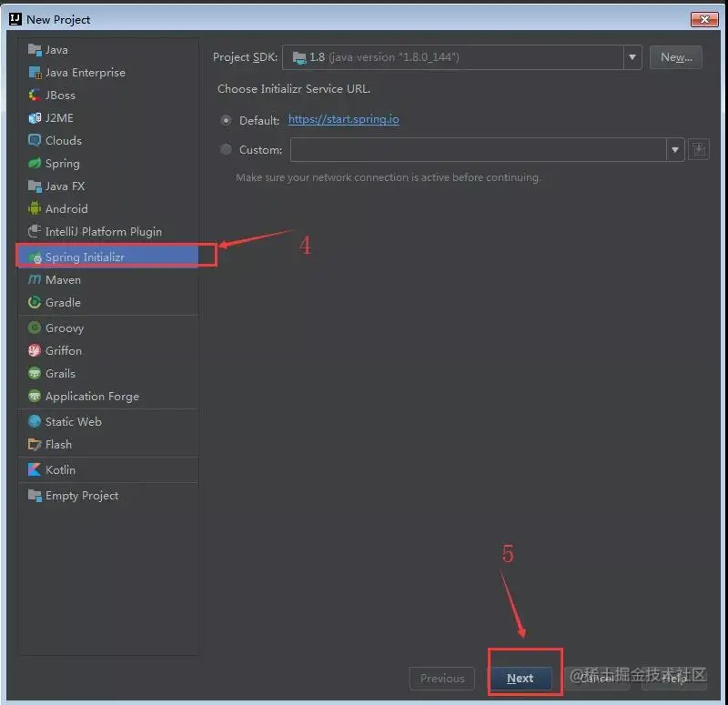Select the JBoss label

tap(60, 96)
